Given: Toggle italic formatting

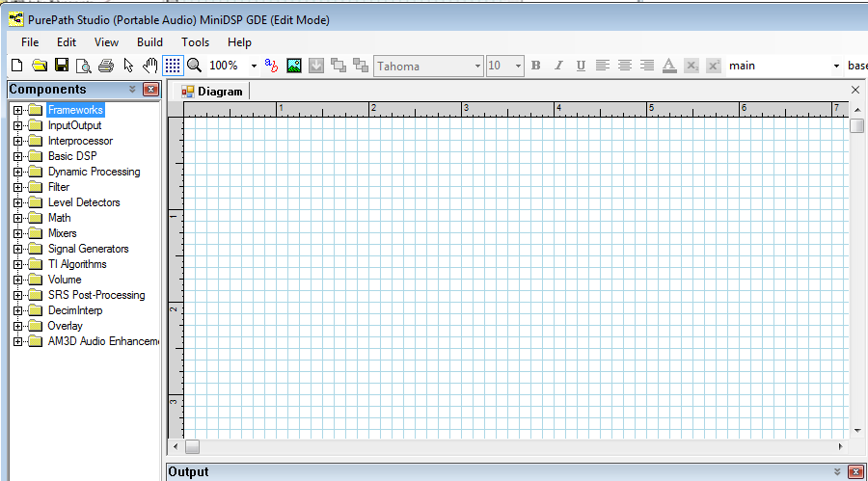Looking at the screenshot, I should (558, 66).
